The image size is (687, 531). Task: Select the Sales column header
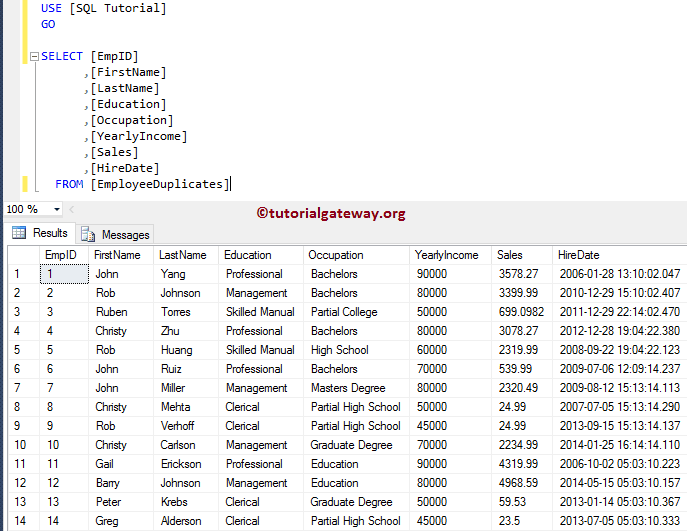[522, 255]
